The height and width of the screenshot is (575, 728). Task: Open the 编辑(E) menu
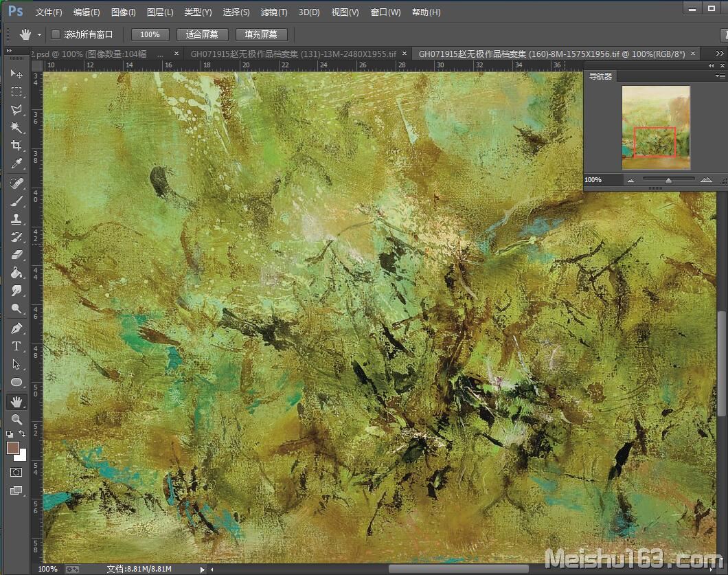click(87, 12)
